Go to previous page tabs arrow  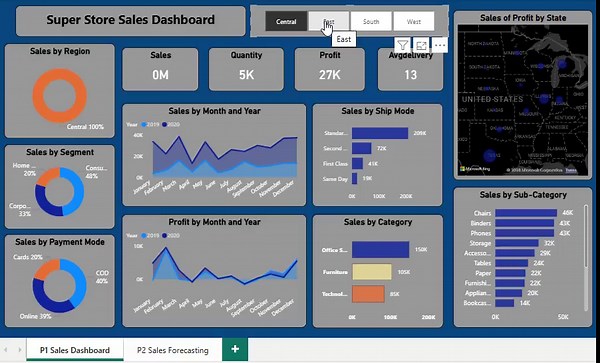6,350
